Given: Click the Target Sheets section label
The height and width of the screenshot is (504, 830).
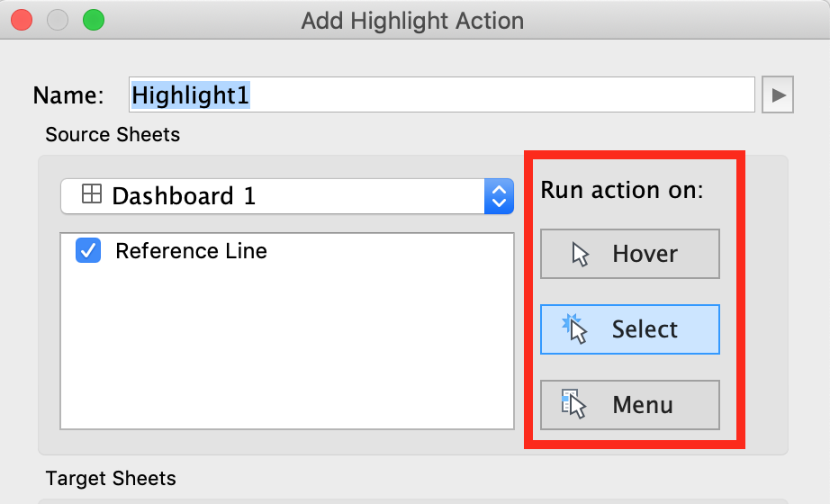Looking at the screenshot, I should (111, 478).
